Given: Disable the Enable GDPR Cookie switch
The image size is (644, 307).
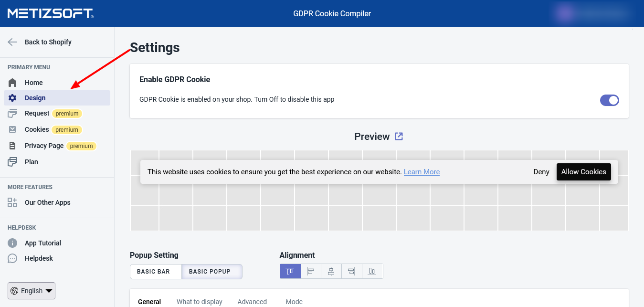Looking at the screenshot, I should (609, 100).
